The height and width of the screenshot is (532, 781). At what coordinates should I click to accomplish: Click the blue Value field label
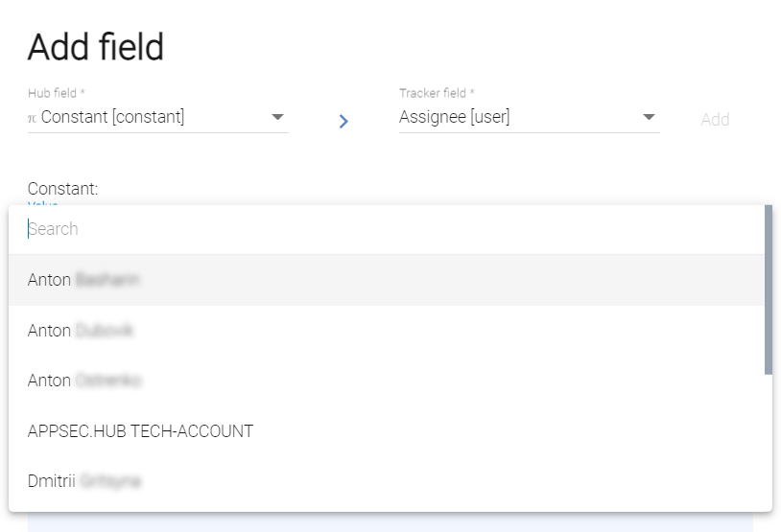click(x=43, y=204)
